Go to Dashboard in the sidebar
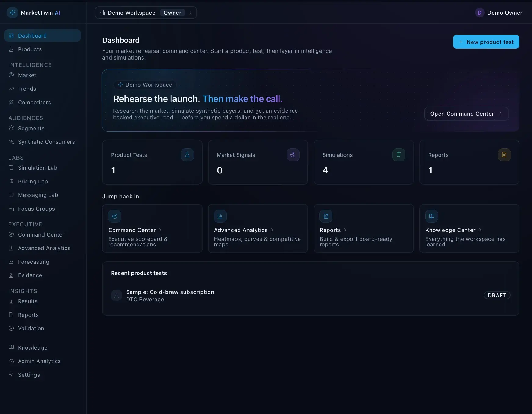532x414 pixels. tap(42, 35)
